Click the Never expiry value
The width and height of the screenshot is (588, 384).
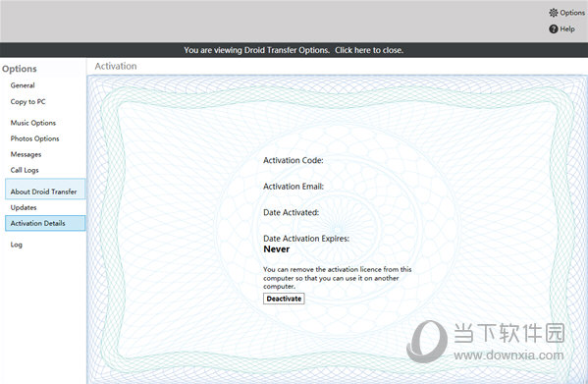[277, 249]
